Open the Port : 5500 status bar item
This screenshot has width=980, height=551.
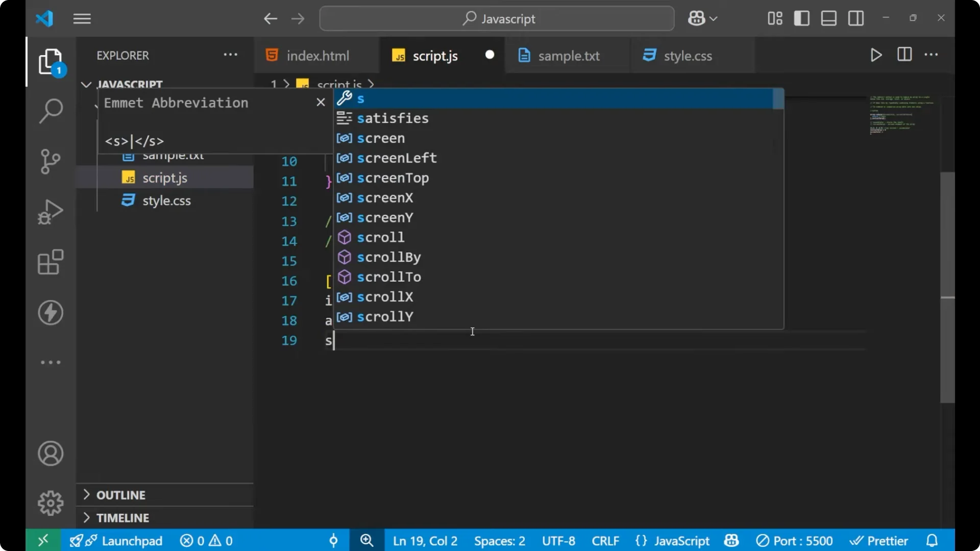point(795,540)
